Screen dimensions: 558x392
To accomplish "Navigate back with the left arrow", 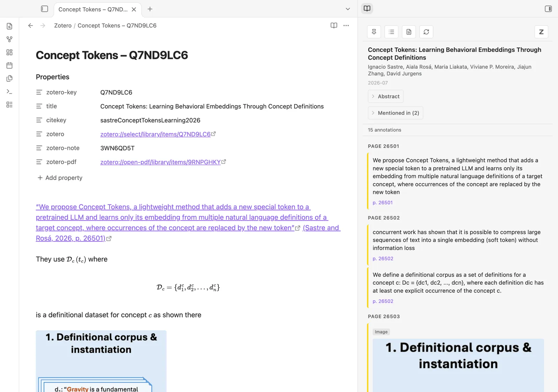I will pos(31,25).
